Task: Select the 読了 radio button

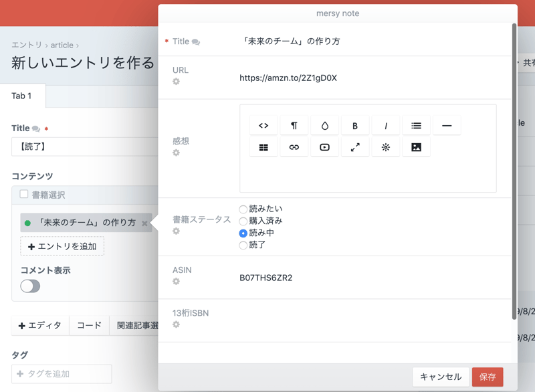Action: click(x=243, y=246)
